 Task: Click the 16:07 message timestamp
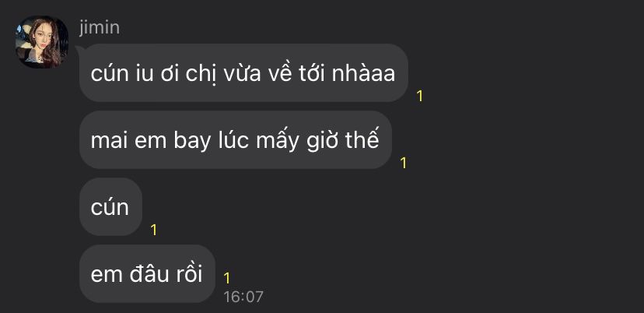tap(243, 297)
